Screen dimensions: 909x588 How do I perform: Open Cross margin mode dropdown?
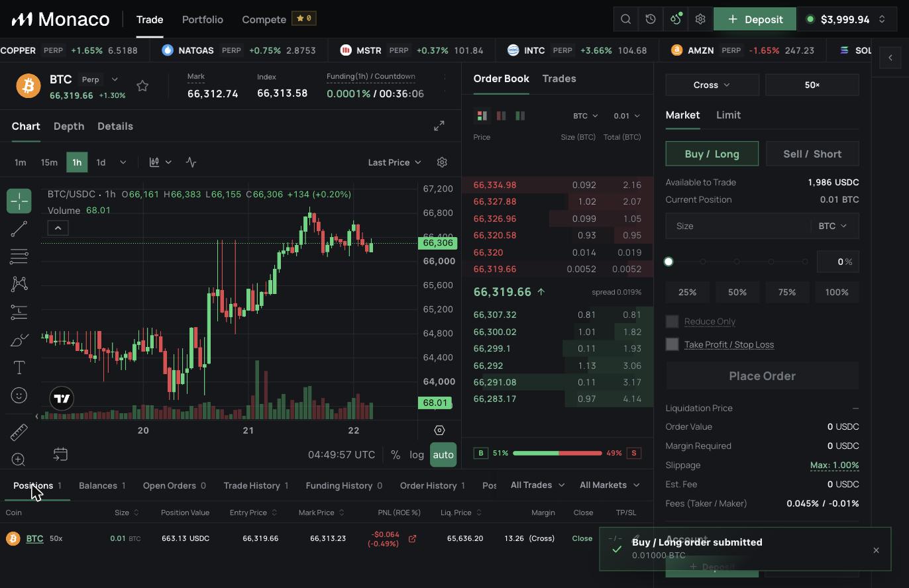tap(712, 85)
